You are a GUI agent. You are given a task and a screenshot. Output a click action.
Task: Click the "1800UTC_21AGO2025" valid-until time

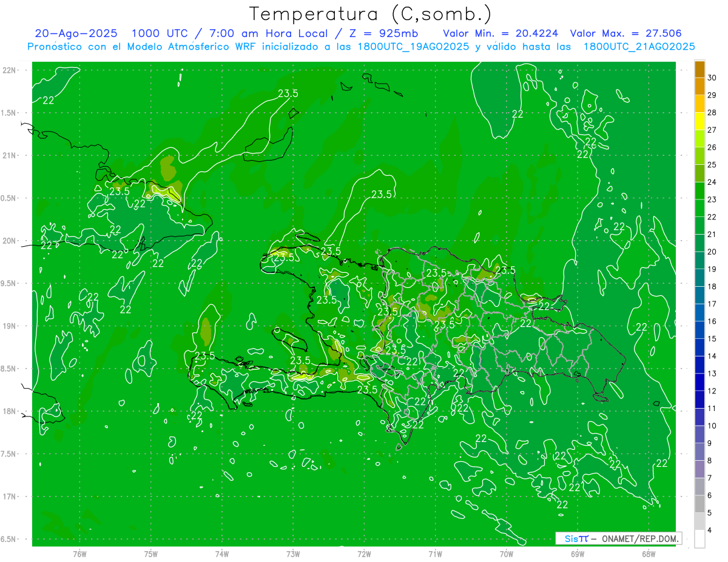pos(639,47)
